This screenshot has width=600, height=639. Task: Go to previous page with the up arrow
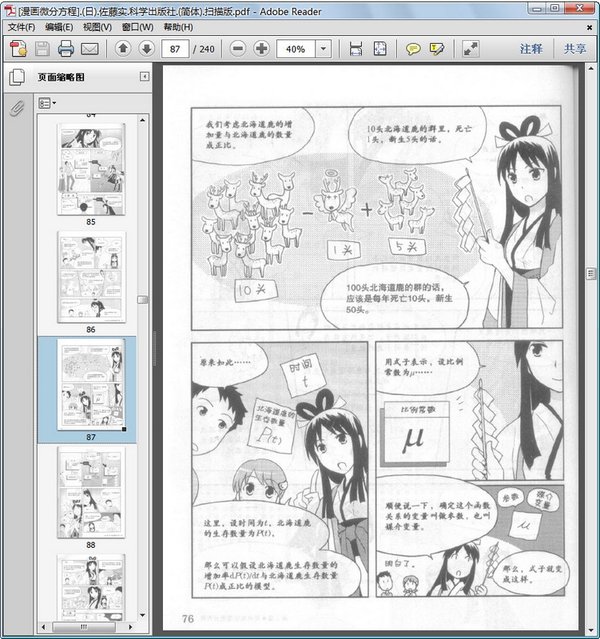123,49
